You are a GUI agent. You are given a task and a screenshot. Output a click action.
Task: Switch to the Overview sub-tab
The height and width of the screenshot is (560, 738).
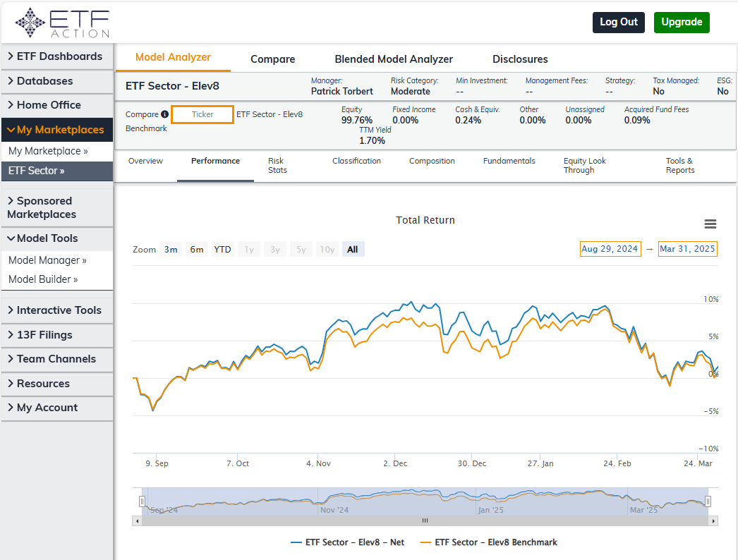[145, 161]
